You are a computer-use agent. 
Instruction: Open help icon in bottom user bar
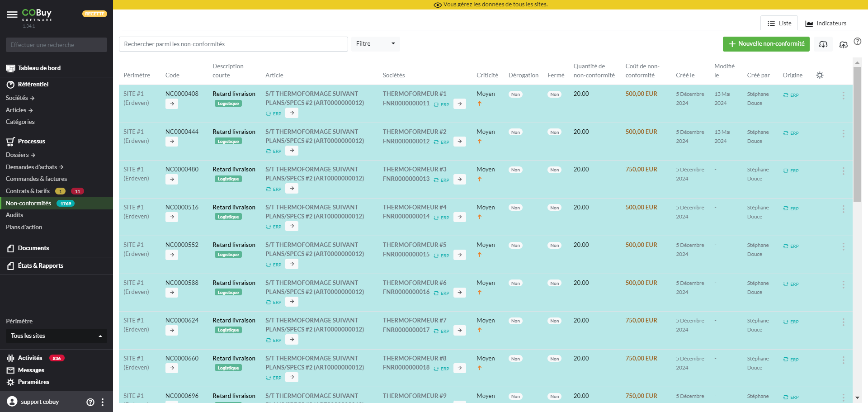tap(90, 402)
